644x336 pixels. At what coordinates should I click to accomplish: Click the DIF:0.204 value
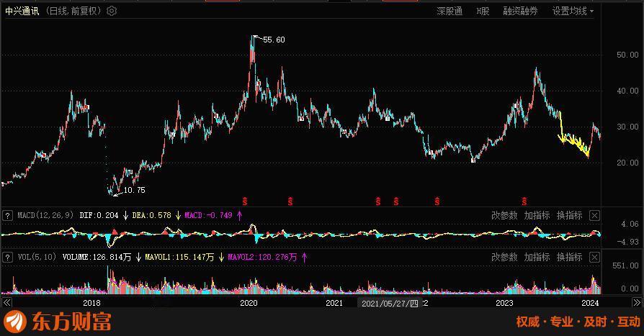point(99,215)
